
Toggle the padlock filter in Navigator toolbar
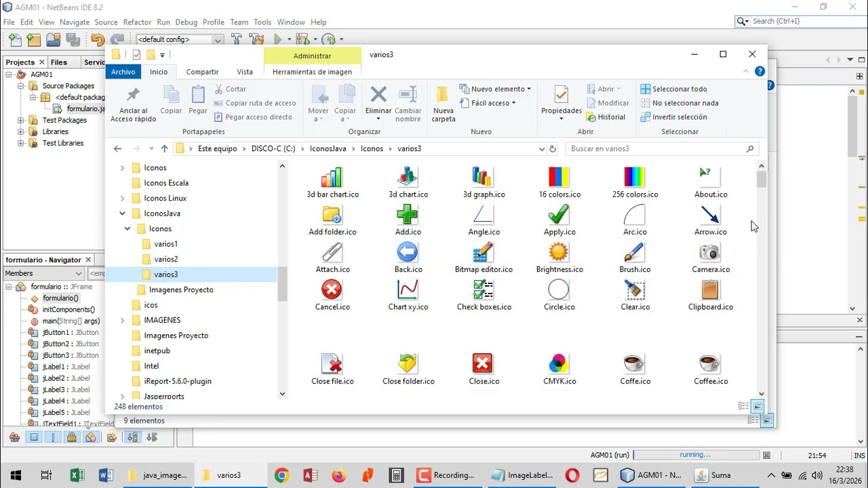pyautogui.click(x=72, y=437)
